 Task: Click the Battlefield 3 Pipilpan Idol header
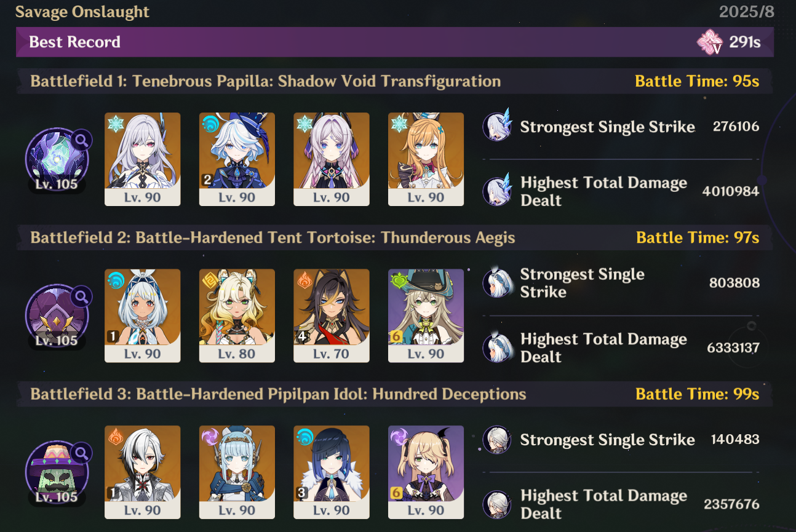[x=278, y=394]
